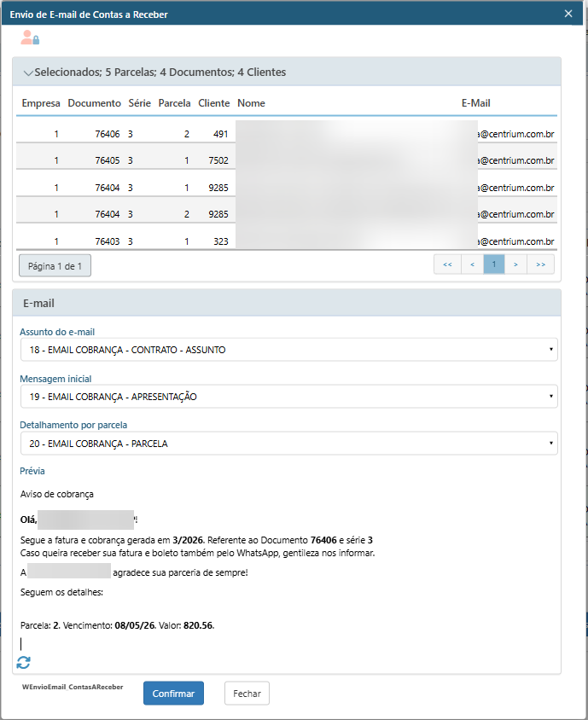588x720 pixels.
Task: Jump to last page of results
Action: coord(540,265)
